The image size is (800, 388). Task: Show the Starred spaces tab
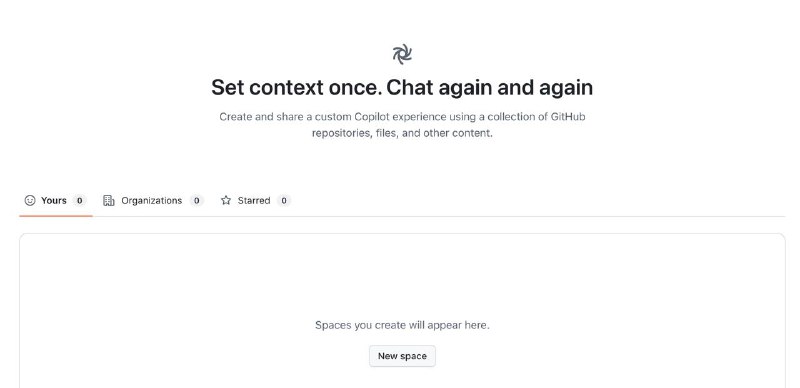click(x=255, y=201)
